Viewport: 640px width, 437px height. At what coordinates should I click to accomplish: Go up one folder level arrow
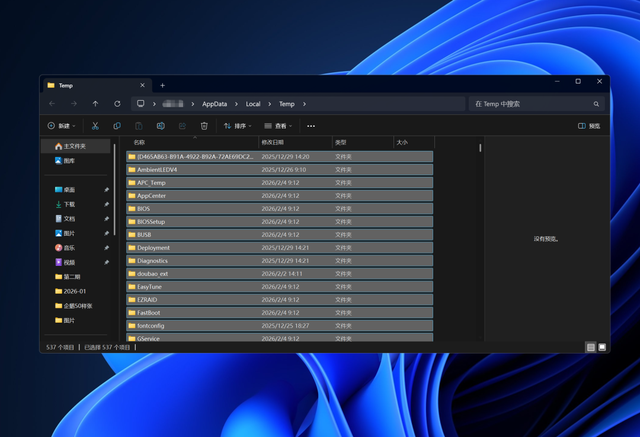coord(96,104)
